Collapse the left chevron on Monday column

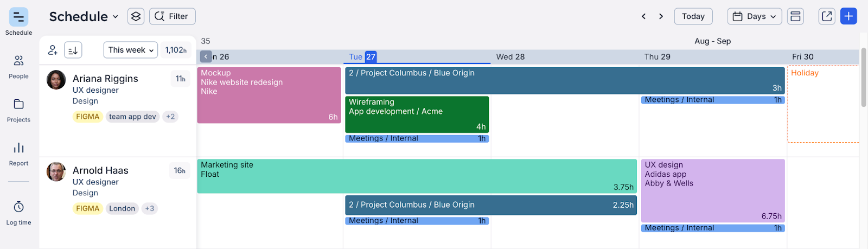206,56
